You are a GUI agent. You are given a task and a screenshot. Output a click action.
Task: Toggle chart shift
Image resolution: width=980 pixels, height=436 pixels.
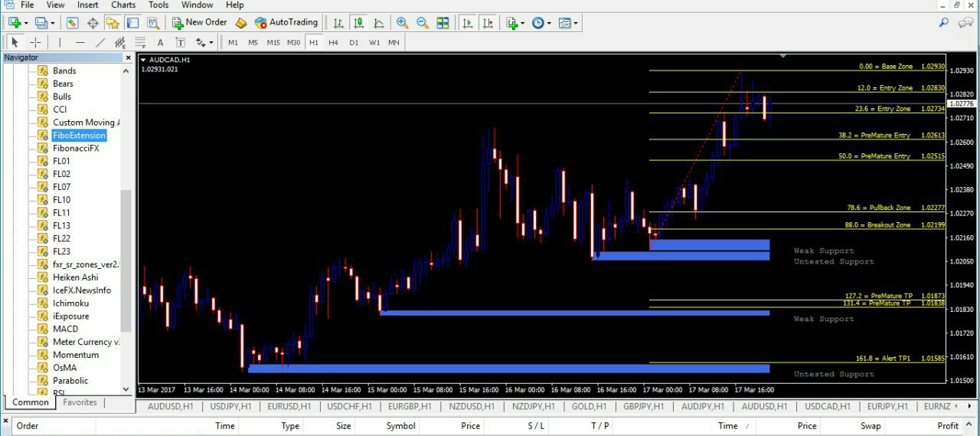click(488, 23)
